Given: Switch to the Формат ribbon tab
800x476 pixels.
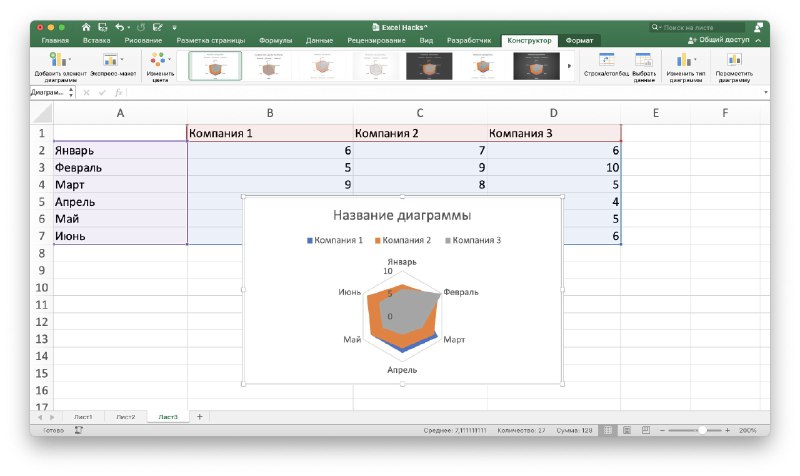Looking at the screenshot, I should click(579, 40).
